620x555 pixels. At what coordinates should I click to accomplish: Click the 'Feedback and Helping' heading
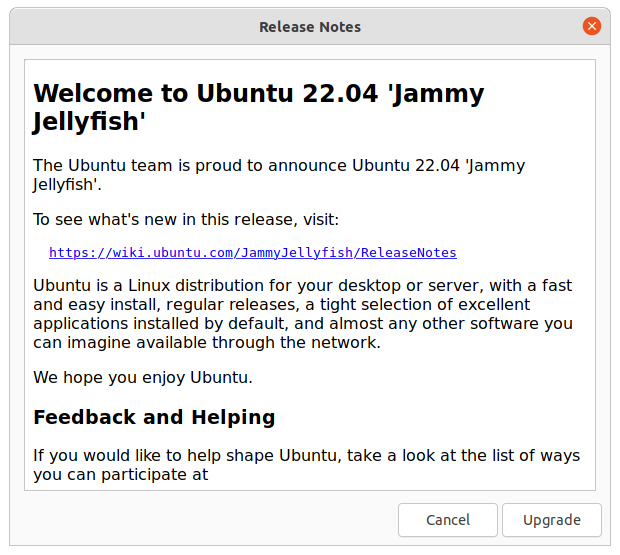pos(154,417)
